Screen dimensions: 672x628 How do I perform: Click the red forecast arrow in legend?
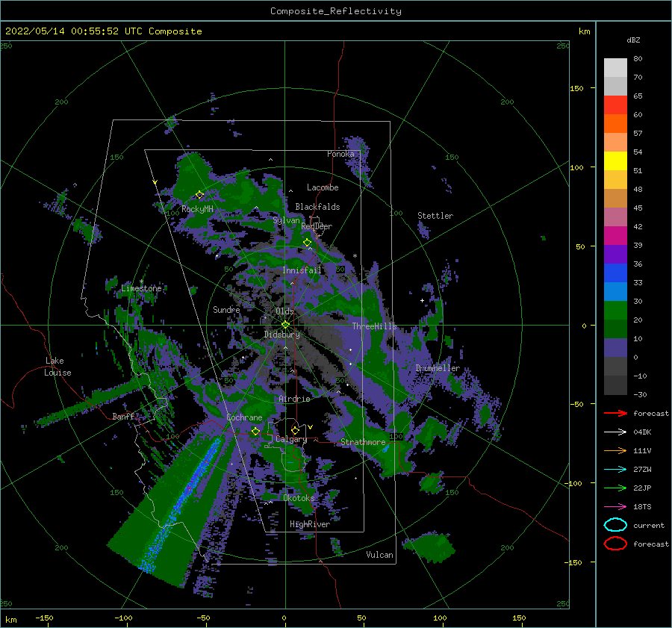[615, 413]
